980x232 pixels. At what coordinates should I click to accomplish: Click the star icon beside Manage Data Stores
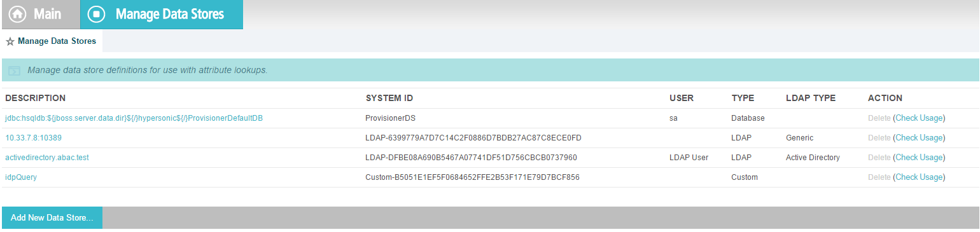point(10,41)
